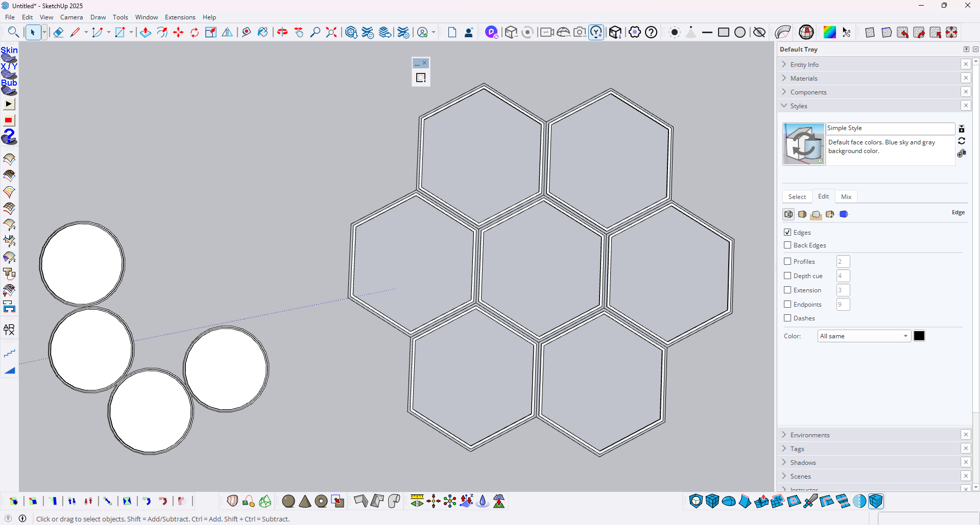Click the Profiles value field
The height and width of the screenshot is (525, 980).
click(x=843, y=262)
